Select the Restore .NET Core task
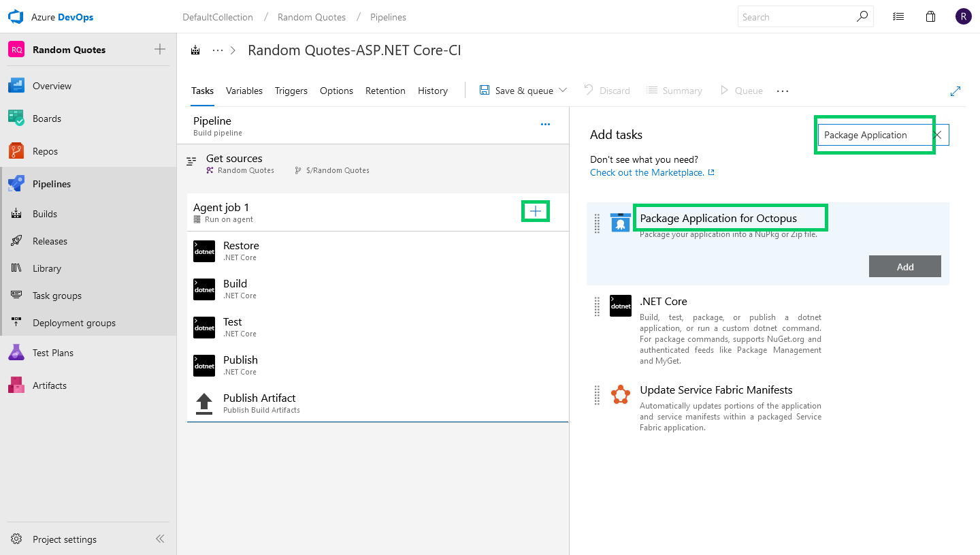Viewport: 980px width, 555px height. click(377, 251)
